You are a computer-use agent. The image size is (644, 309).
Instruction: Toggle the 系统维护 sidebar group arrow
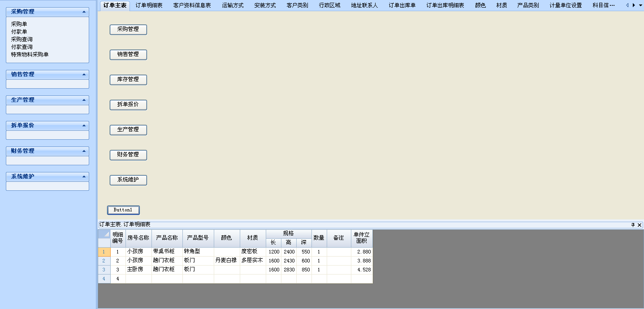click(84, 176)
